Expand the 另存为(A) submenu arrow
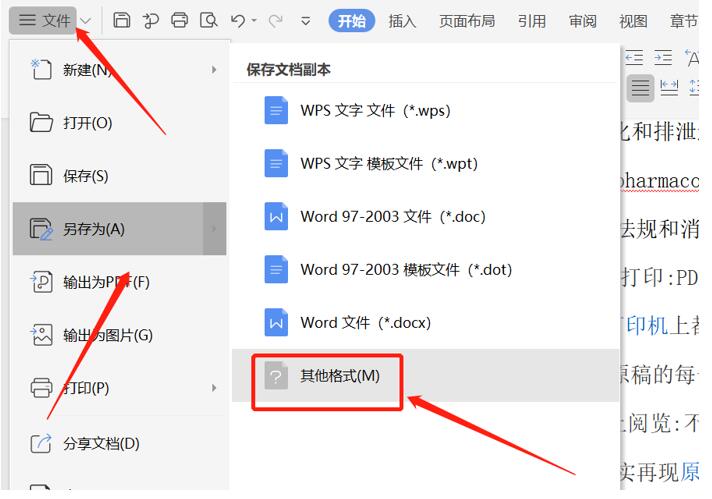This screenshot has width=712, height=499. (x=214, y=229)
